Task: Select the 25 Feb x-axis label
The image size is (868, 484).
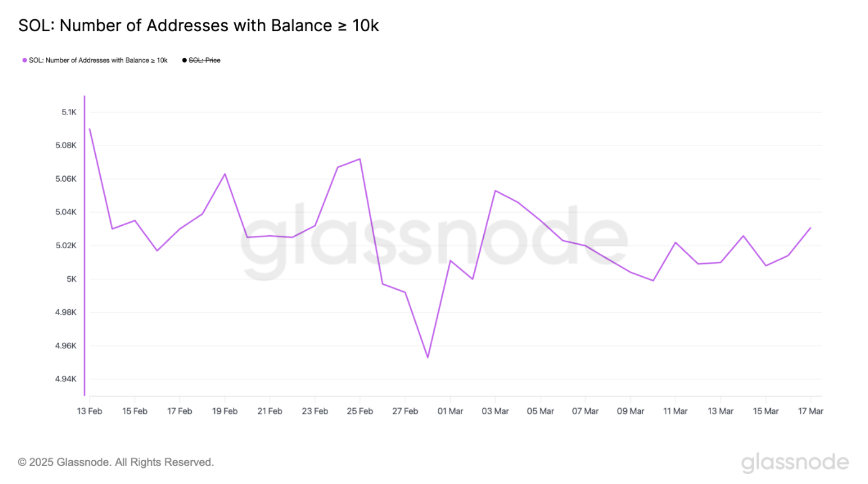Action: (360, 411)
